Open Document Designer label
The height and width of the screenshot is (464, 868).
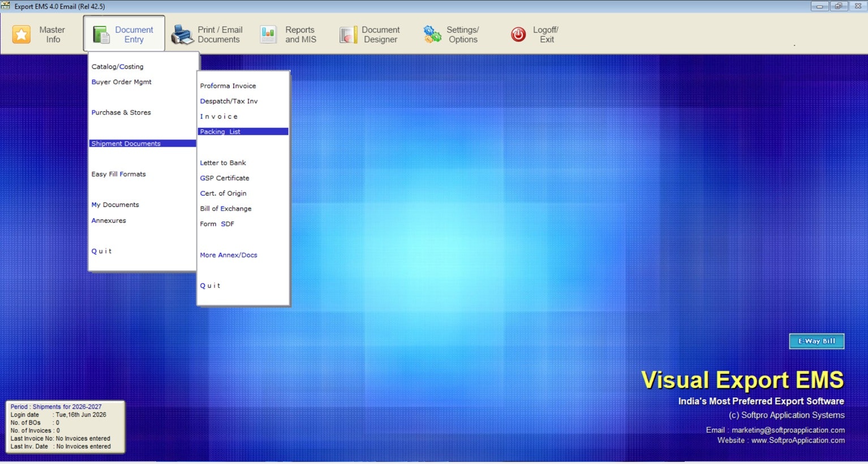(380, 35)
